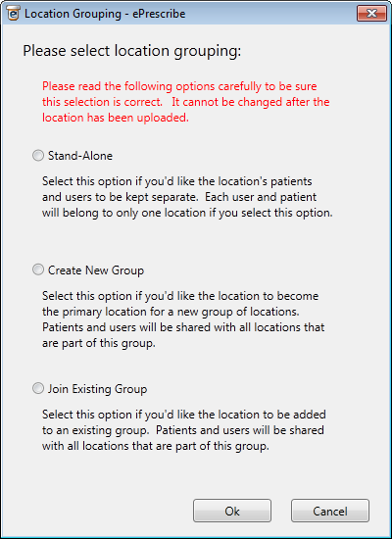Viewport: 392px width, 539px height.
Task: Click the Create New Group label text
Action: [96, 270]
